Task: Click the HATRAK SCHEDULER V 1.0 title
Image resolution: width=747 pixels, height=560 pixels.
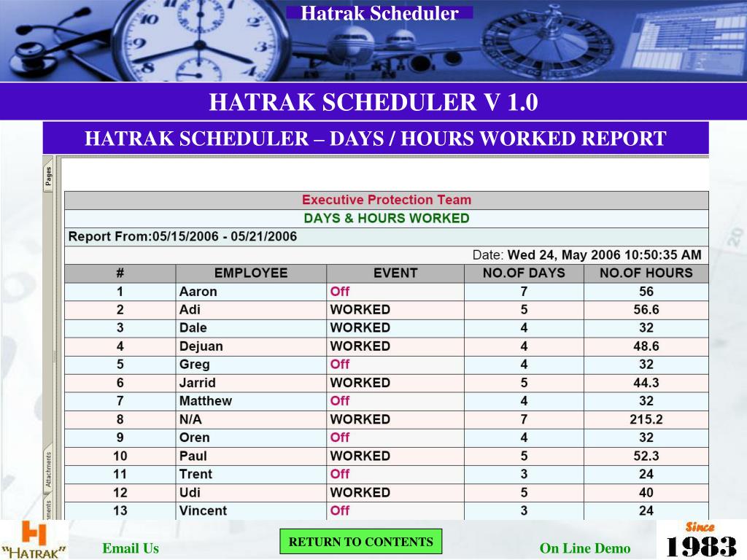Action: point(373,102)
